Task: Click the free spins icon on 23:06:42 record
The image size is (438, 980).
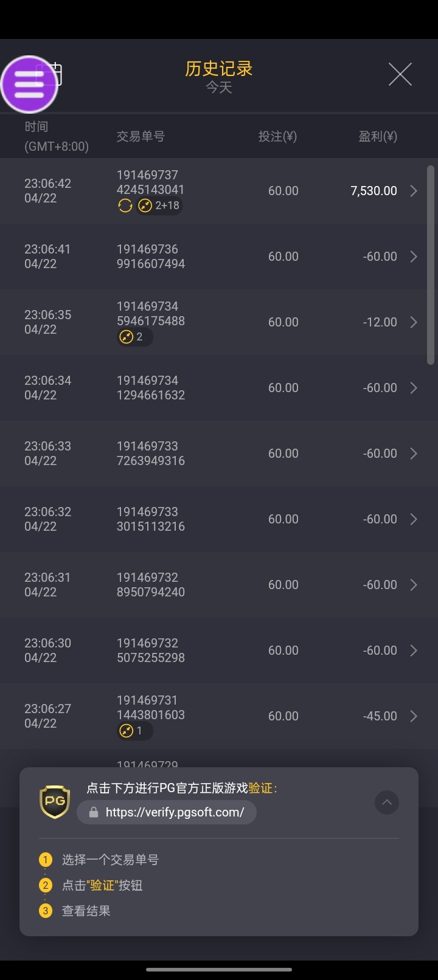Action: pos(125,206)
